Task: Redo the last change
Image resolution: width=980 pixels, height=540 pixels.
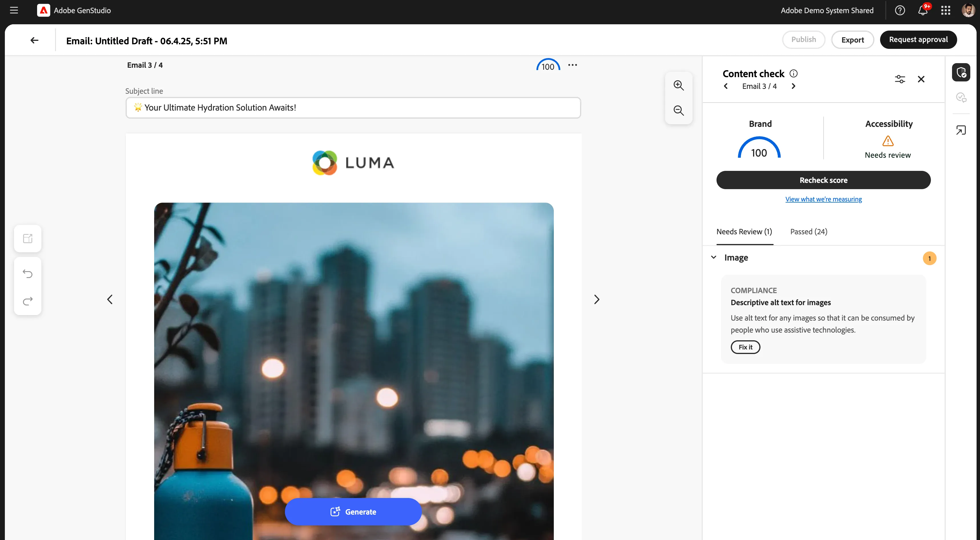Action: [x=28, y=301]
